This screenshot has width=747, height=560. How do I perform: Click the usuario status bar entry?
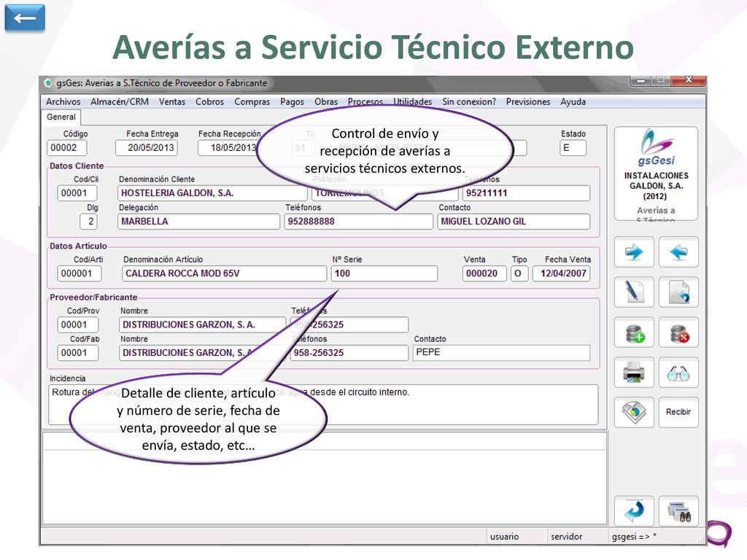504,537
